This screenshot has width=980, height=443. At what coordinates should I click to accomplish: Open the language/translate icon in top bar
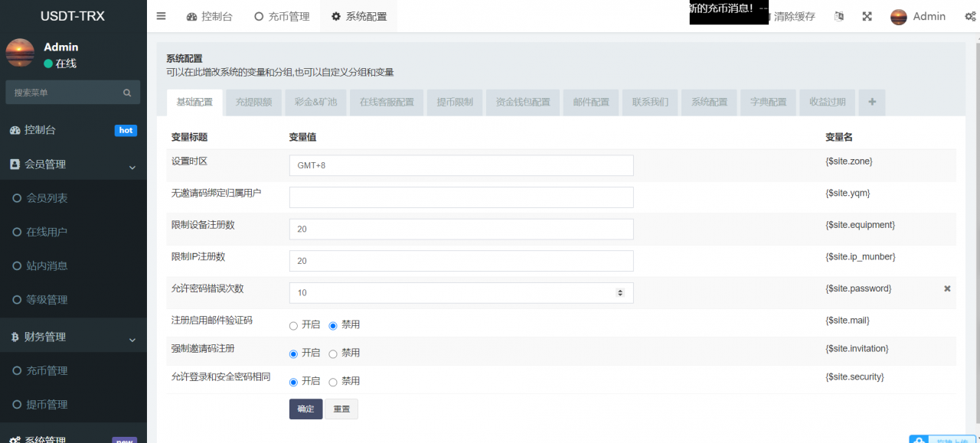(838, 15)
